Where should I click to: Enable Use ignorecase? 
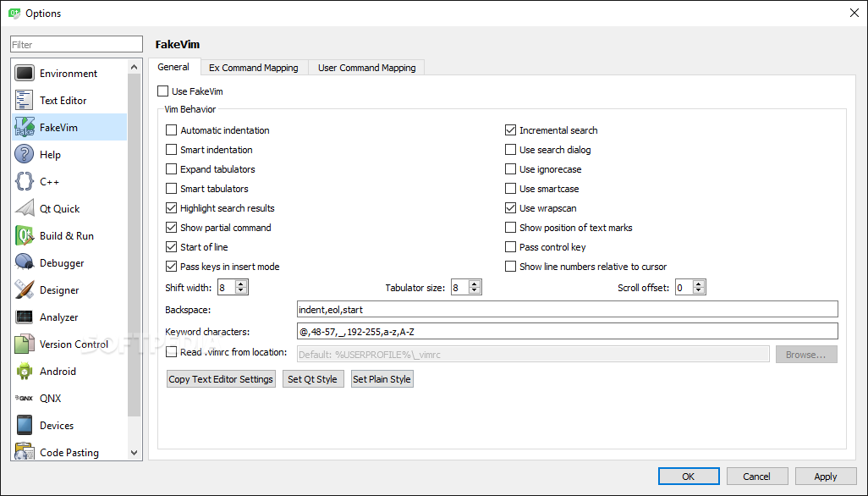tap(510, 168)
